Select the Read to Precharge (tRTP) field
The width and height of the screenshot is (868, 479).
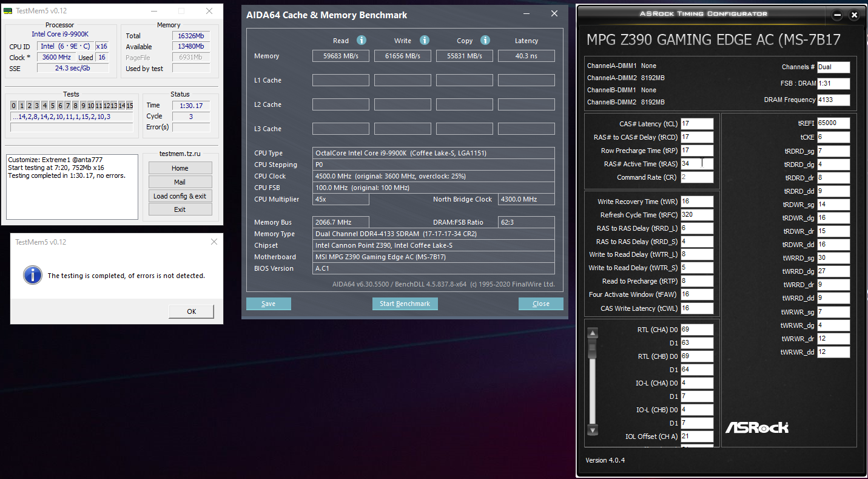[697, 281]
